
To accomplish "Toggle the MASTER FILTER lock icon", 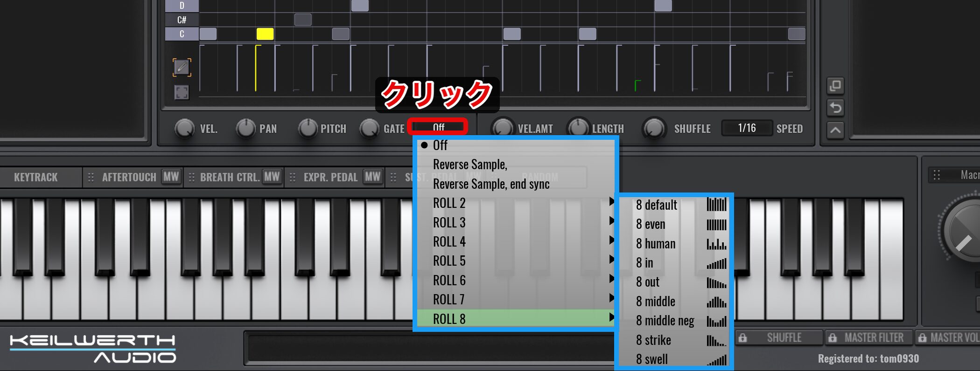I will 833,338.
